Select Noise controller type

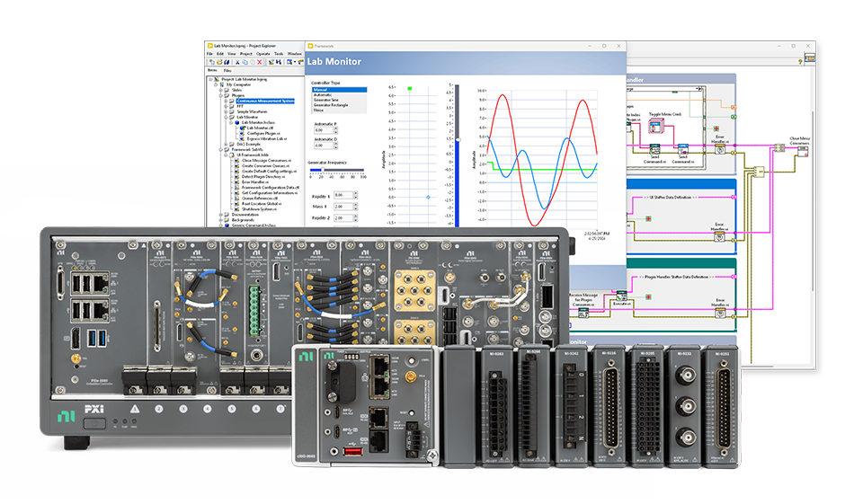coord(339,110)
